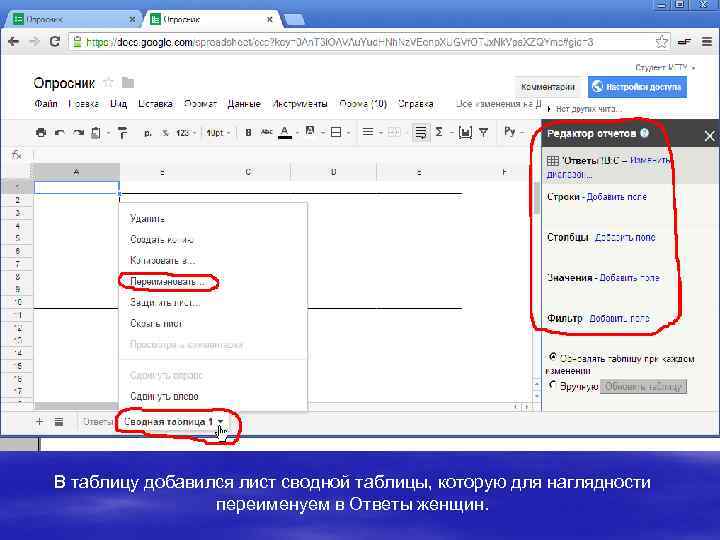Click the Print icon in the toolbar
This screenshot has width=720, height=540.
coord(41,133)
